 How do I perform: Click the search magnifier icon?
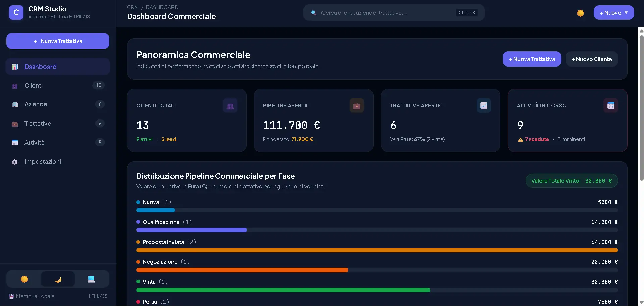(x=313, y=13)
